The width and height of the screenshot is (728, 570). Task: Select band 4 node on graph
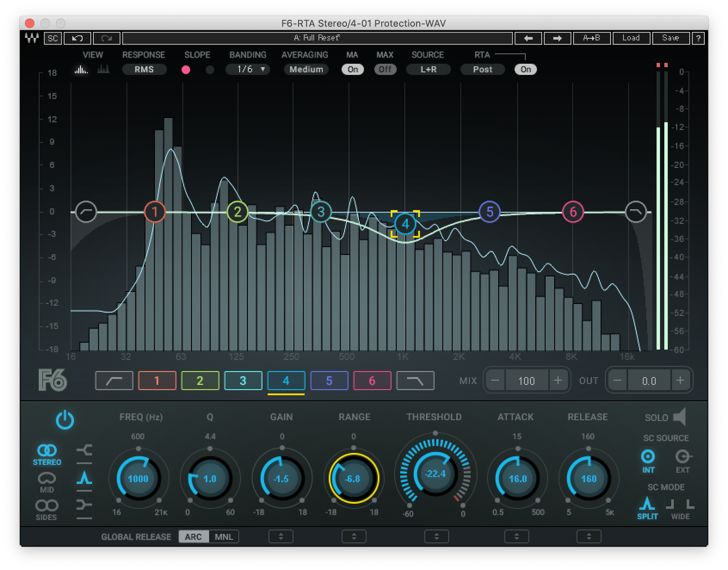(x=405, y=224)
